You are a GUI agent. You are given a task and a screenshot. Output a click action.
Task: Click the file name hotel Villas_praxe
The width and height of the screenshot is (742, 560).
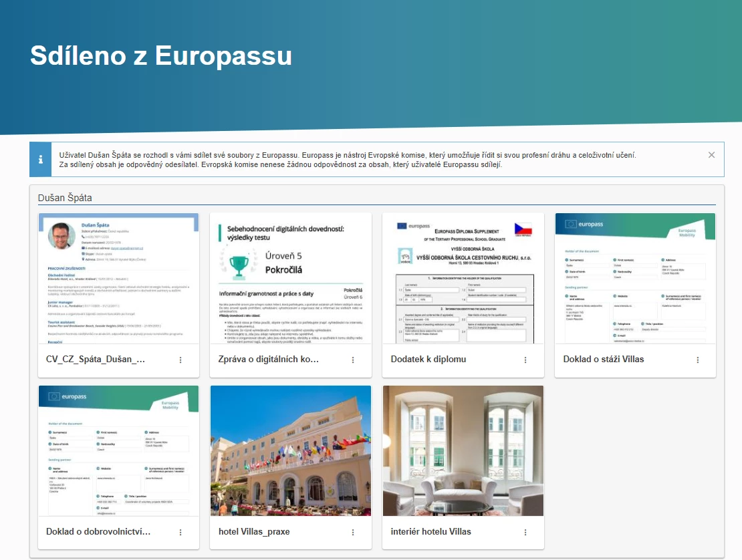click(x=254, y=532)
